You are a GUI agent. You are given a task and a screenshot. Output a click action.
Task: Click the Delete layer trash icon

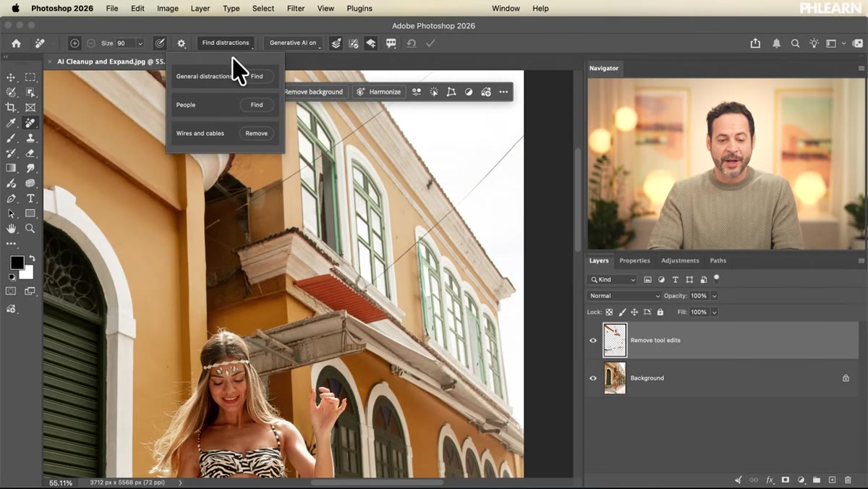(x=847, y=480)
